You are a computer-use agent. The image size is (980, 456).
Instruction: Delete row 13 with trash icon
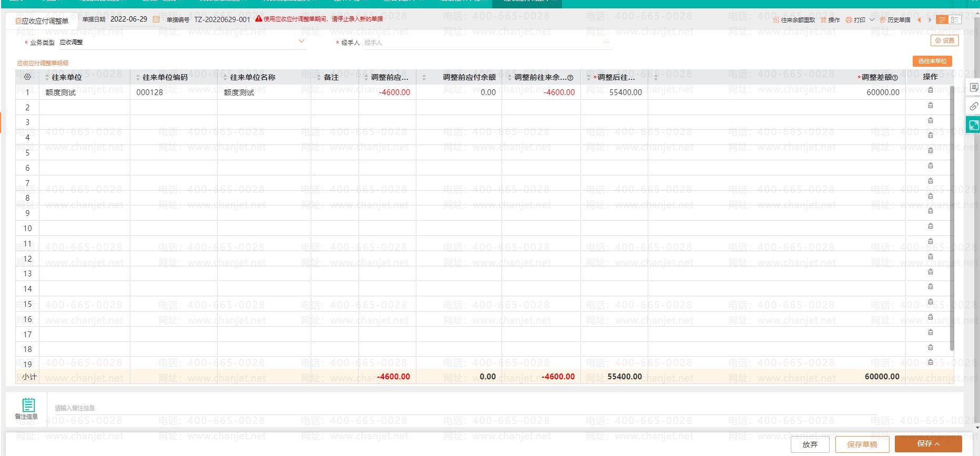click(x=931, y=272)
